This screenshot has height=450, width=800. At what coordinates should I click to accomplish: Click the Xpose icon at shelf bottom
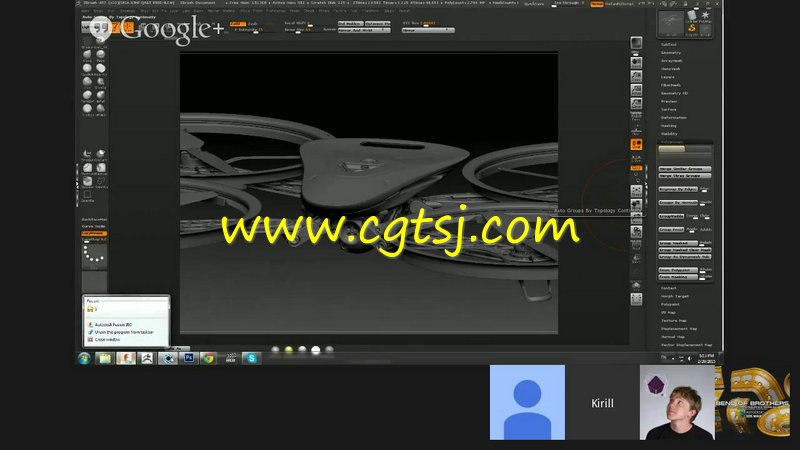click(636, 298)
